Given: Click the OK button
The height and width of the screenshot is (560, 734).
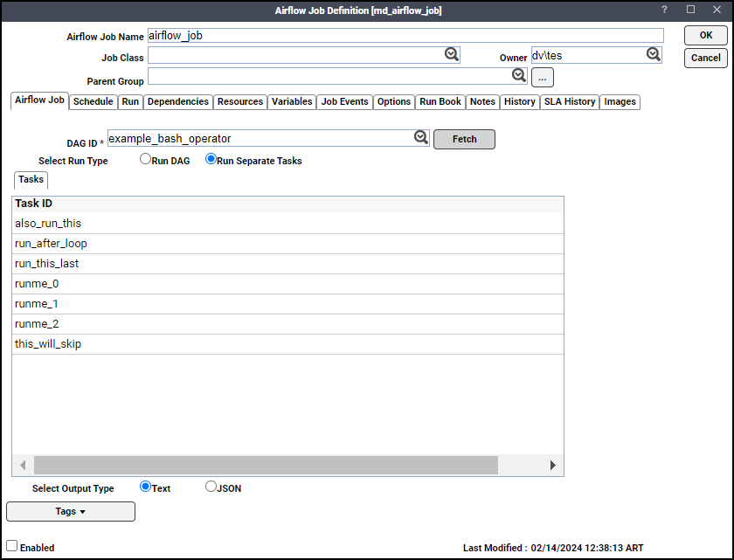Looking at the screenshot, I should (706, 35).
